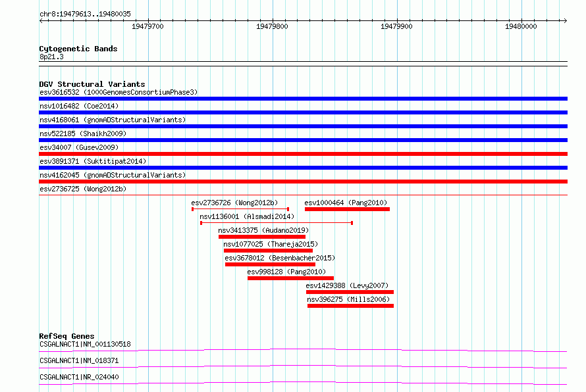Click the blue bar of esv3616532
The image size is (586, 392).
[x=303, y=99]
